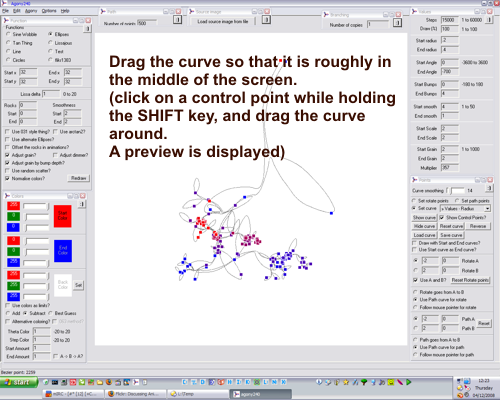Viewport: 500px width, 400px height.
Task: Toggle Show Control Points checkbox
Action: (442, 218)
